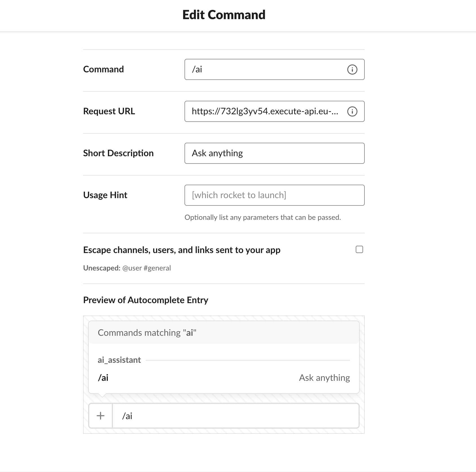Click into the Request URL input field
The height and width of the screenshot is (472, 476).
point(265,111)
